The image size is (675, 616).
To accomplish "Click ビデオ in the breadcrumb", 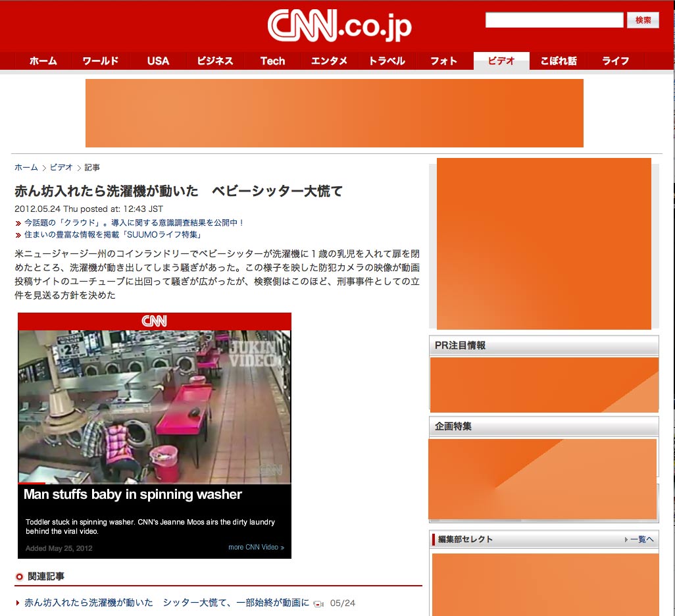I will (x=61, y=167).
